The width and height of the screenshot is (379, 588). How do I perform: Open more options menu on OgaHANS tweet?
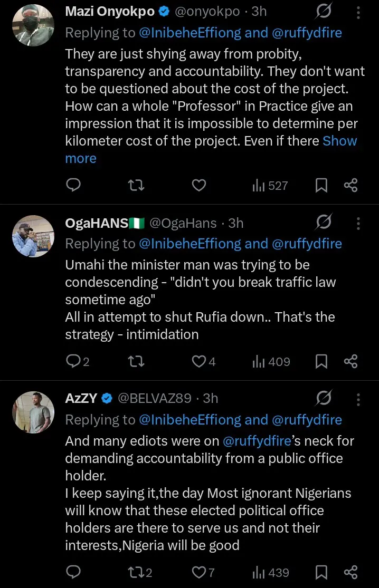coord(358,223)
